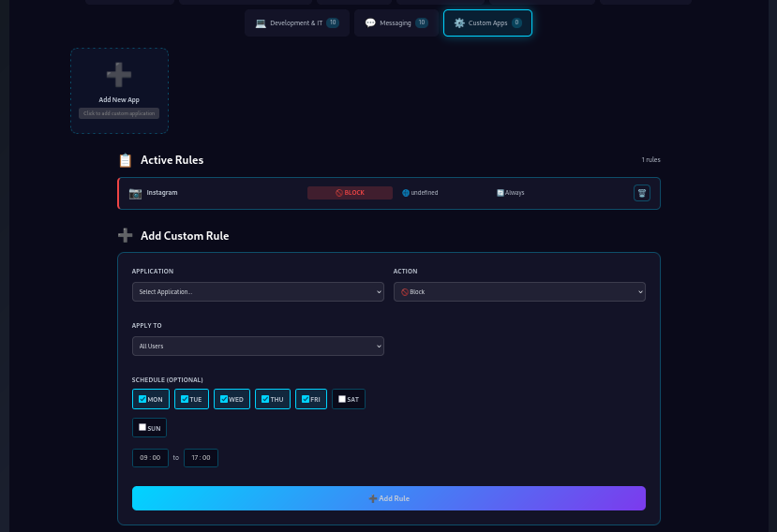
Task: Click the clipboard icon beside Active Rules
Action: [125, 160]
